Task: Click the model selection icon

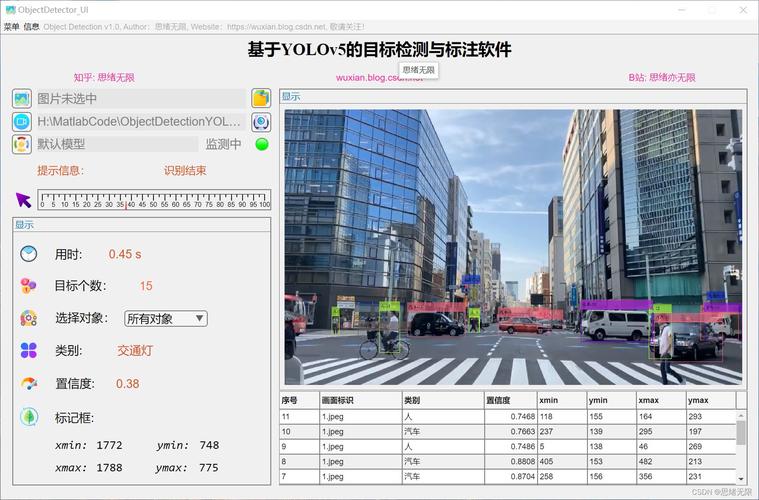Action: pyautogui.click(x=22, y=144)
